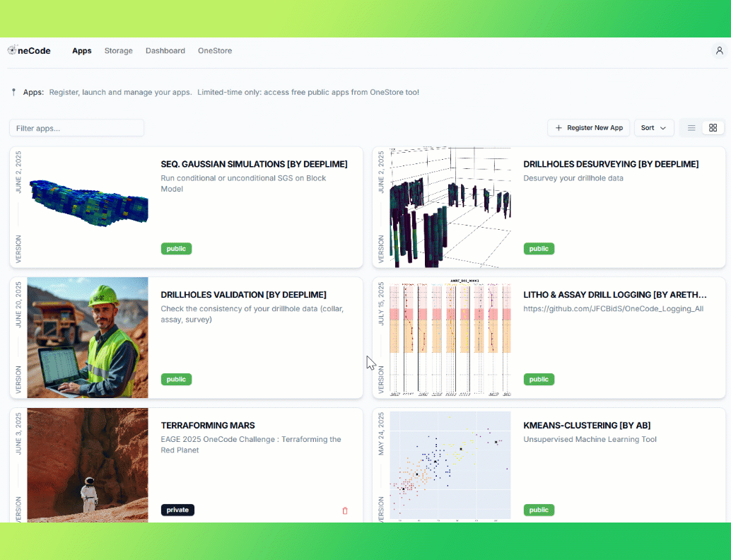This screenshot has height=560, width=731.
Task: Click public badge on KMeans-Clustering
Action: coord(539,510)
